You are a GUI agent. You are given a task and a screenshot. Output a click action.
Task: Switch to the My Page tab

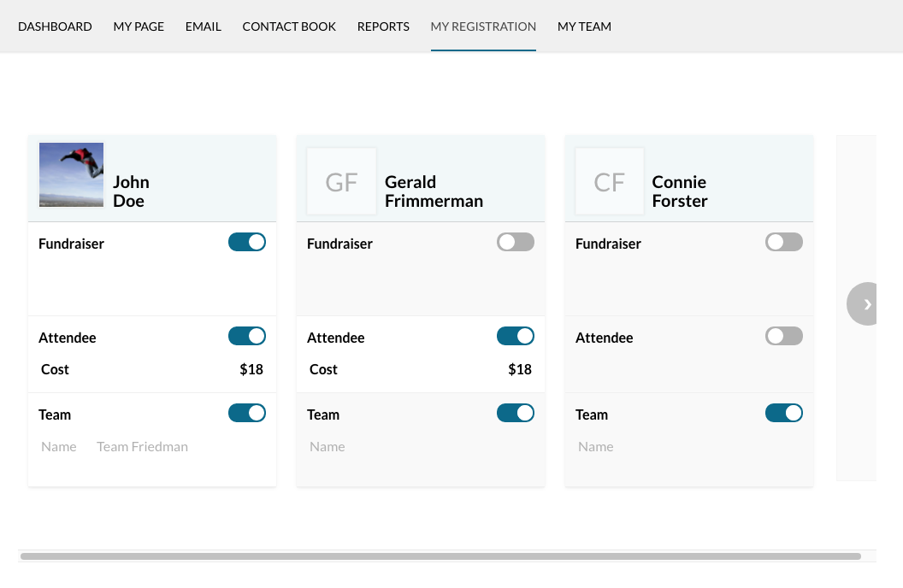point(139,26)
